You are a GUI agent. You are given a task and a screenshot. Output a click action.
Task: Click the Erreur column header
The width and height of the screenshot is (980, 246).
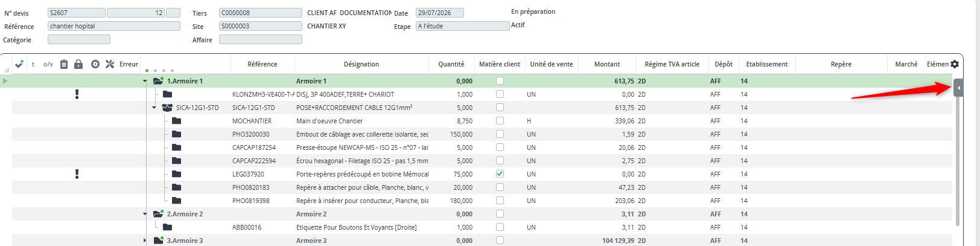click(129, 64)
